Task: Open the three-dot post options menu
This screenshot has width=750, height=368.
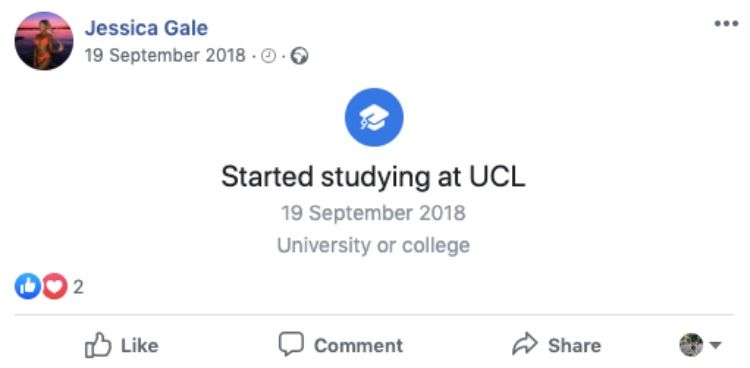Action: pyautogui.click(x=726, y=23)
